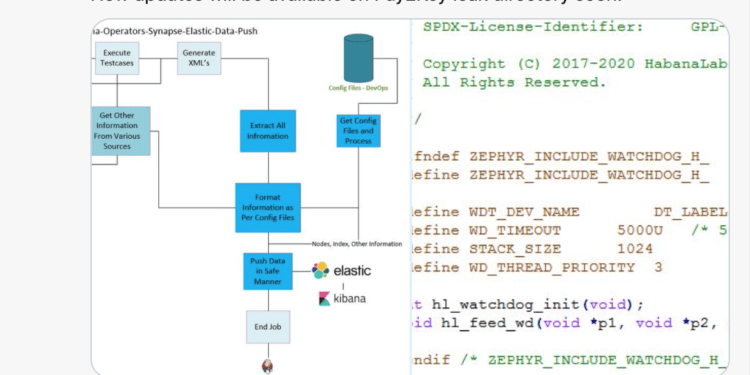Click the define ZEPHYR_INCLUDE_WATCHDOG_H_ line
750x375 pixels.
pyautogui.click(x=561, y=175)
